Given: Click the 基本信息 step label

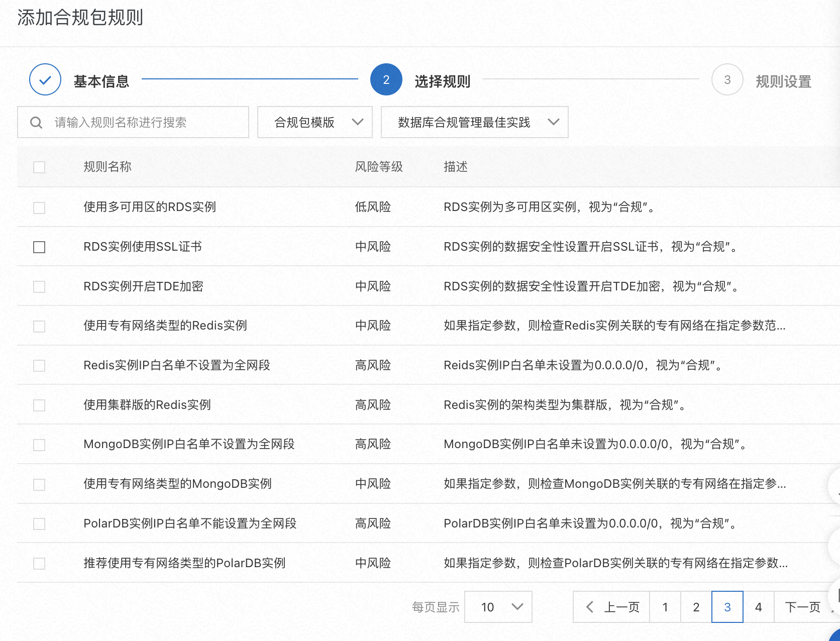Looking at the screenshot, I should 101,81.
